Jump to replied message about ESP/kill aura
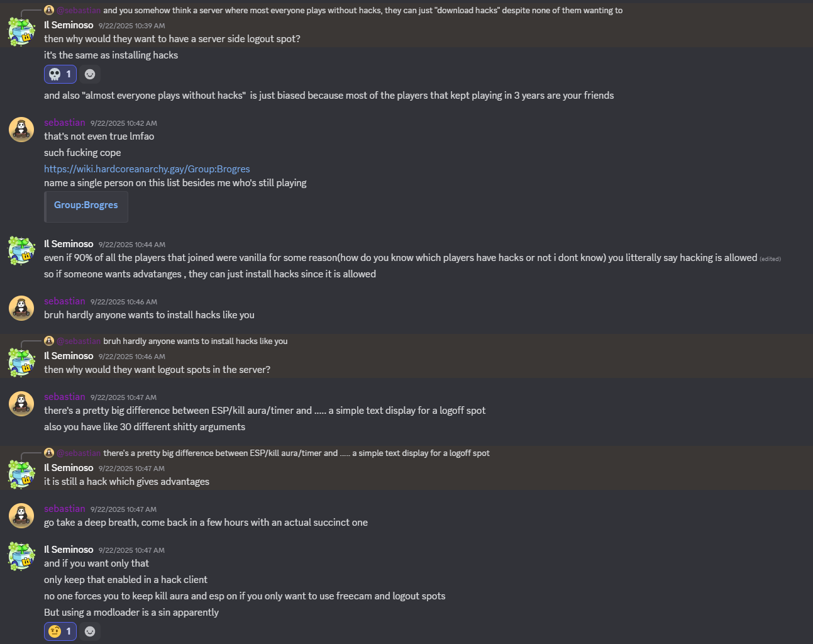Screen dimensions: 813x644 coord(296,453)
